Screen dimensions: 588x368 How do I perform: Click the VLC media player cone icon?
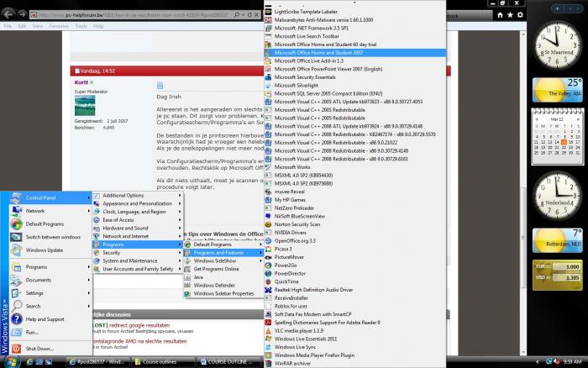pyautogui.click(x=268, y=331)
